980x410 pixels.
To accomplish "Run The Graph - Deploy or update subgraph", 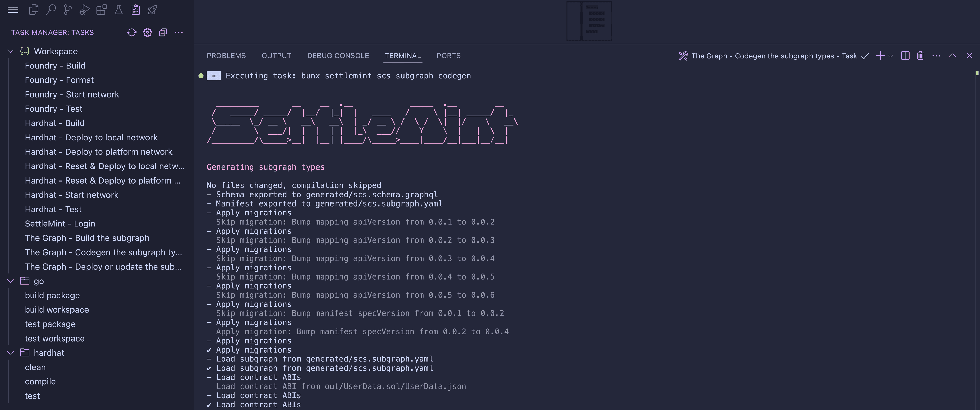I will click(x=103, y=267).
